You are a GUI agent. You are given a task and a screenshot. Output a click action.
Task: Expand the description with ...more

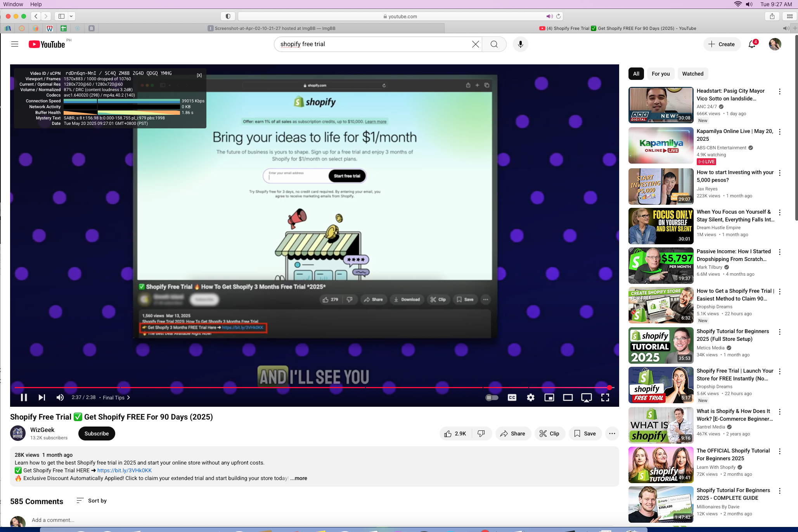[299, 478]
